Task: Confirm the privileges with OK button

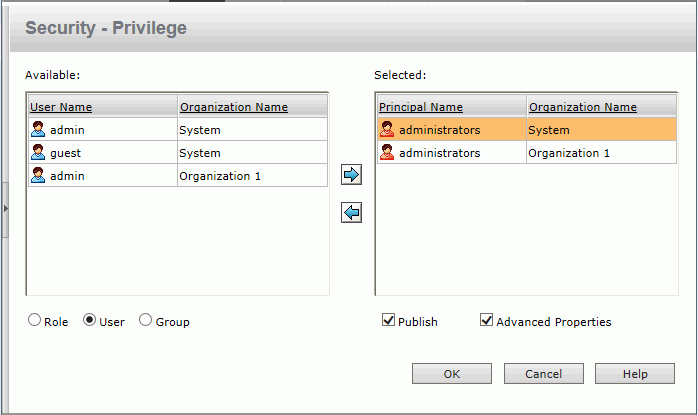Action: 452,374
